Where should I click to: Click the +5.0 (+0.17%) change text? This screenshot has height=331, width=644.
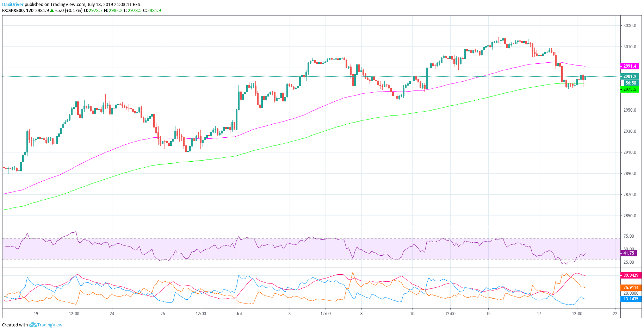click(x=68, y=11)
